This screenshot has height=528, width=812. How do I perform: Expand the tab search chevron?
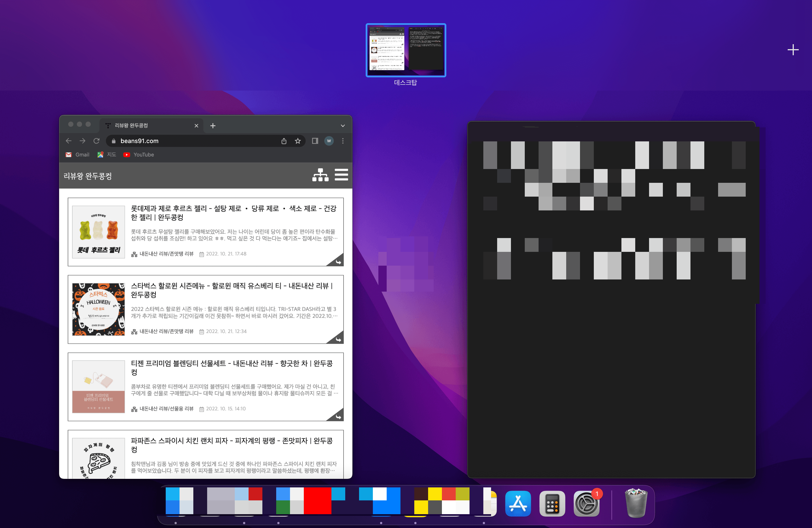(343, 126)
